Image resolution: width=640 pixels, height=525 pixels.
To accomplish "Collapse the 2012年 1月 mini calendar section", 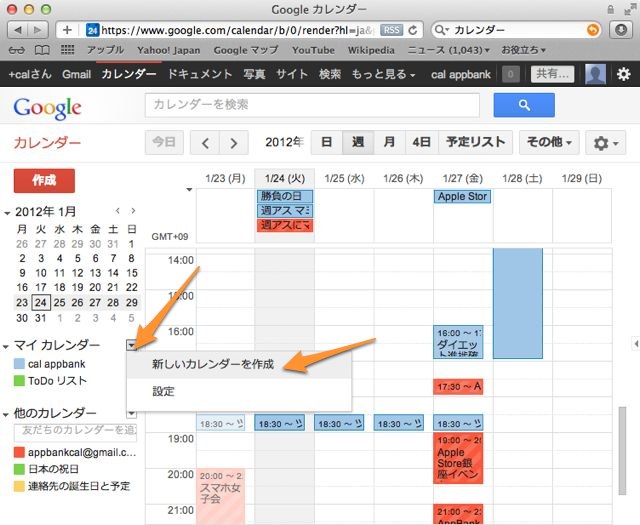I will [7, 213].
